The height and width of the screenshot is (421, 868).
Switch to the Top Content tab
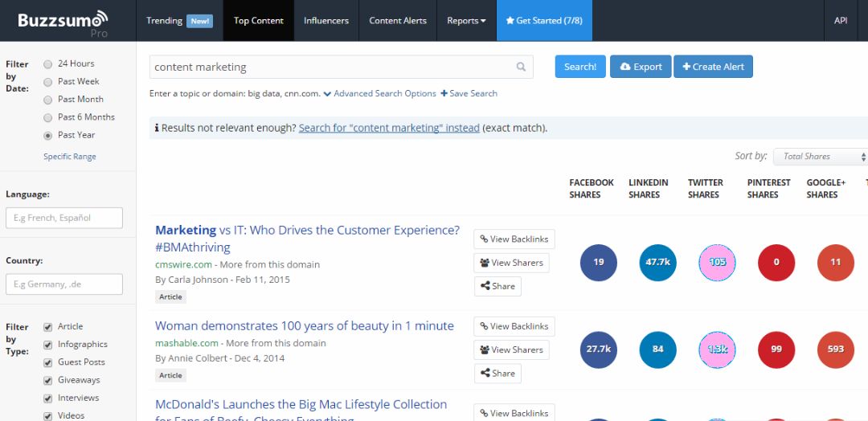(259, 20)
